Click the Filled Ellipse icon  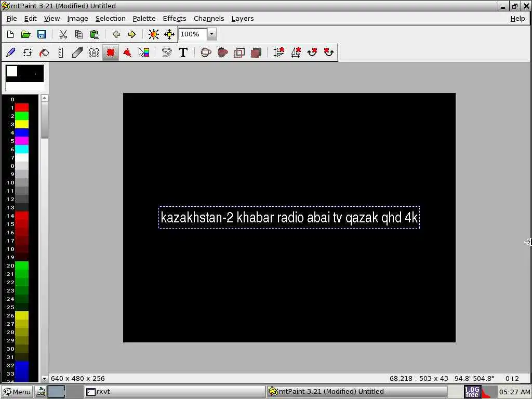222,52
